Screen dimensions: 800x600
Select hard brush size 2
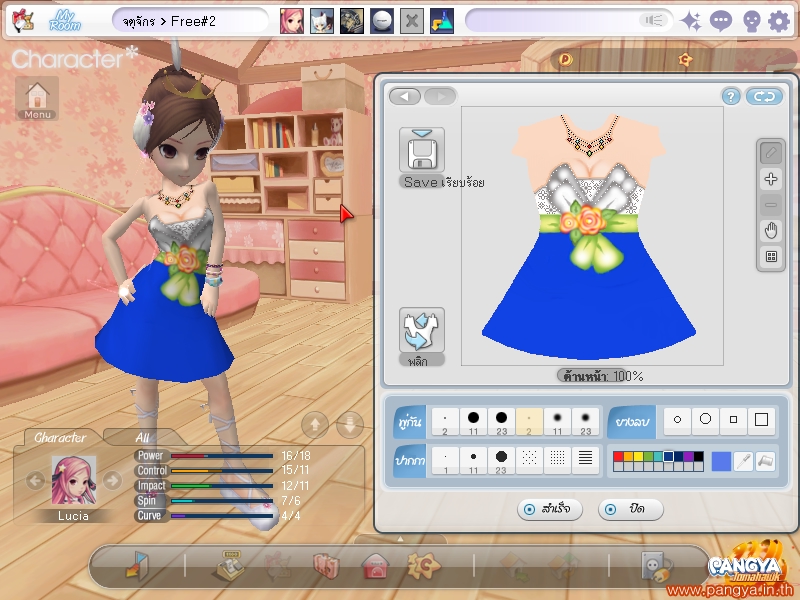(x=445, y=421)
